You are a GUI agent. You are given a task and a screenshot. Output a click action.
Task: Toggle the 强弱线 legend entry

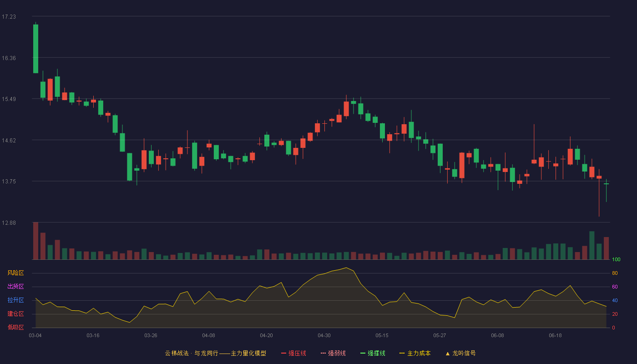(333, 353)
